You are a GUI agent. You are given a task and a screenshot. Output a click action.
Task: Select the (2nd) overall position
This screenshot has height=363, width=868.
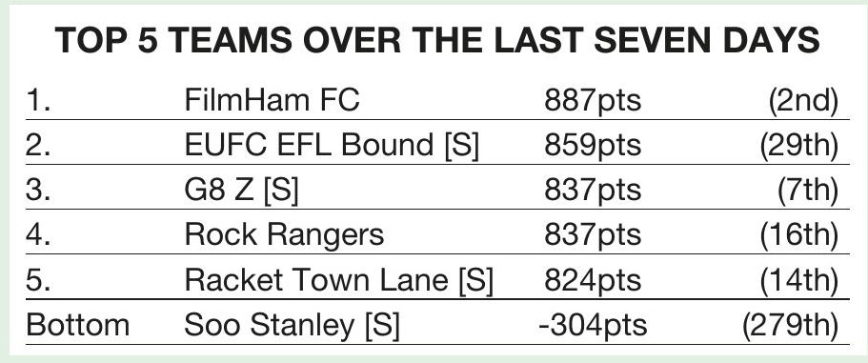803,101
